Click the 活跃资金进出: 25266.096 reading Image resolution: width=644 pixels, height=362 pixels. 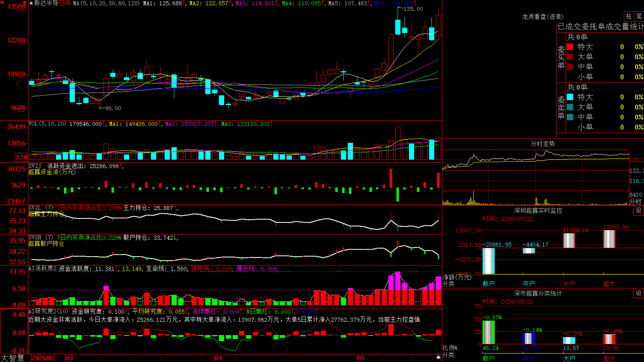pos(83,166)
